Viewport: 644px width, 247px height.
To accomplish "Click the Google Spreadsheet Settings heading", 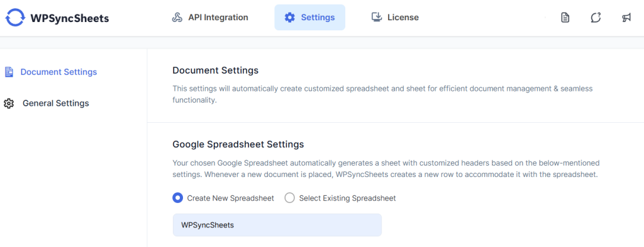I will (x=238, y=144).
